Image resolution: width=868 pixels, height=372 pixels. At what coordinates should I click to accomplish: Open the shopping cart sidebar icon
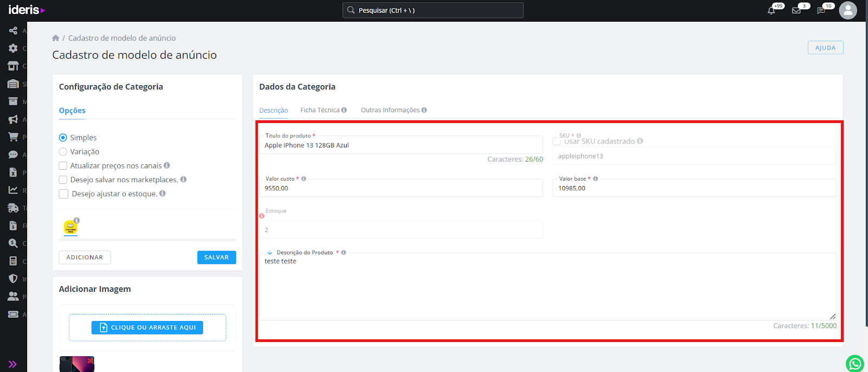point(13,137)
